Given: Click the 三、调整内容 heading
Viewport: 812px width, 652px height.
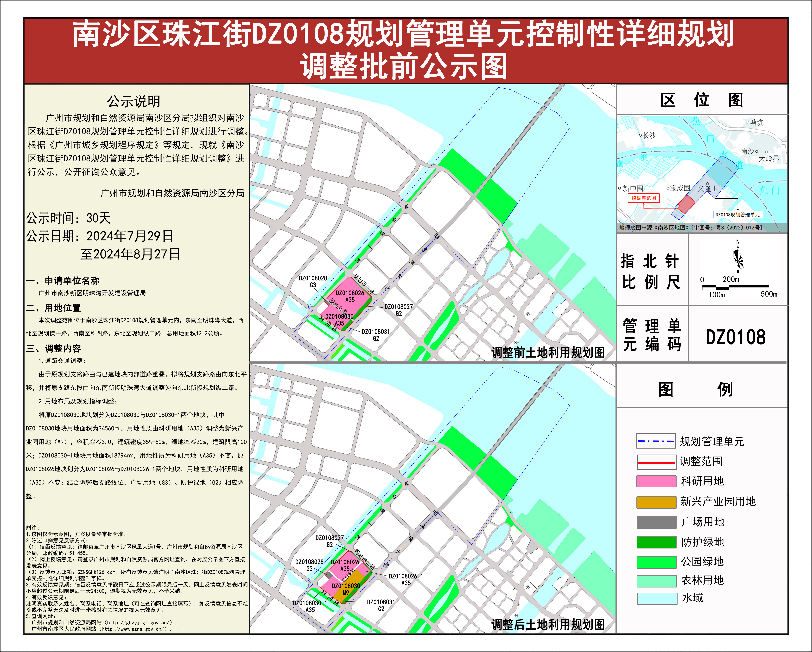Looking at the screenshot, I should pos(53,349).
